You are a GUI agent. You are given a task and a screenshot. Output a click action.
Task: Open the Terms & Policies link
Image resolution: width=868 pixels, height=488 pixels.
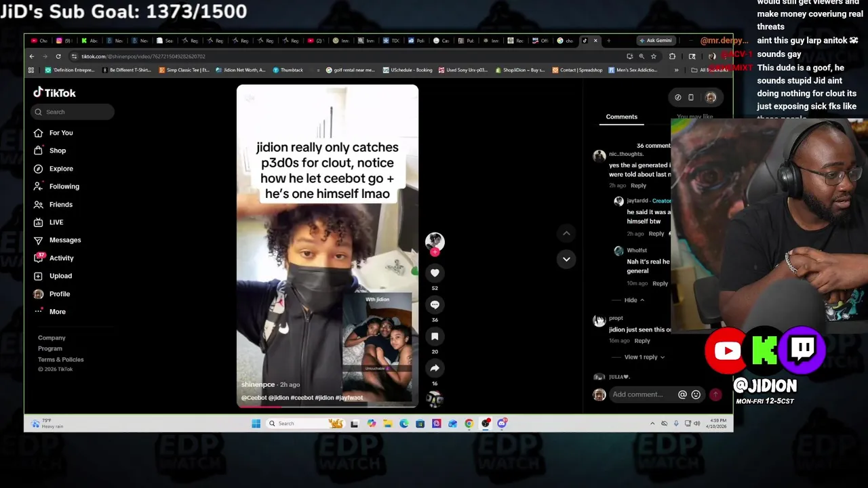click(x=61, y=359)
